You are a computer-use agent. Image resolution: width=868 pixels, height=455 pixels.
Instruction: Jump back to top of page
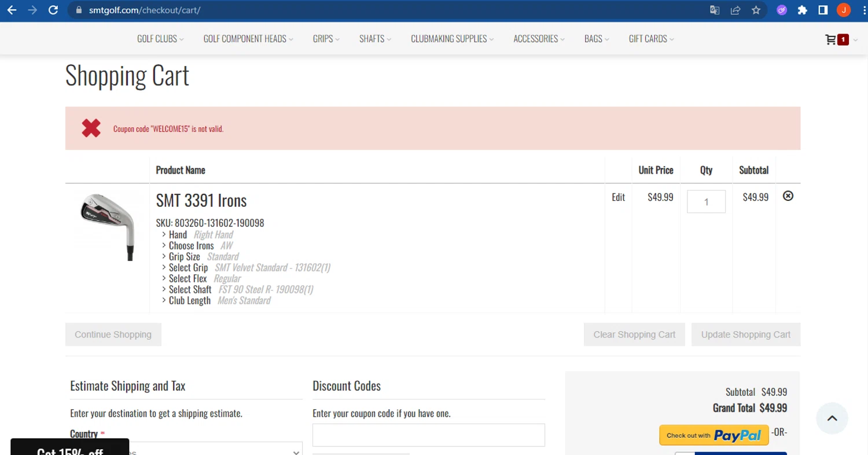click(832, 418)
